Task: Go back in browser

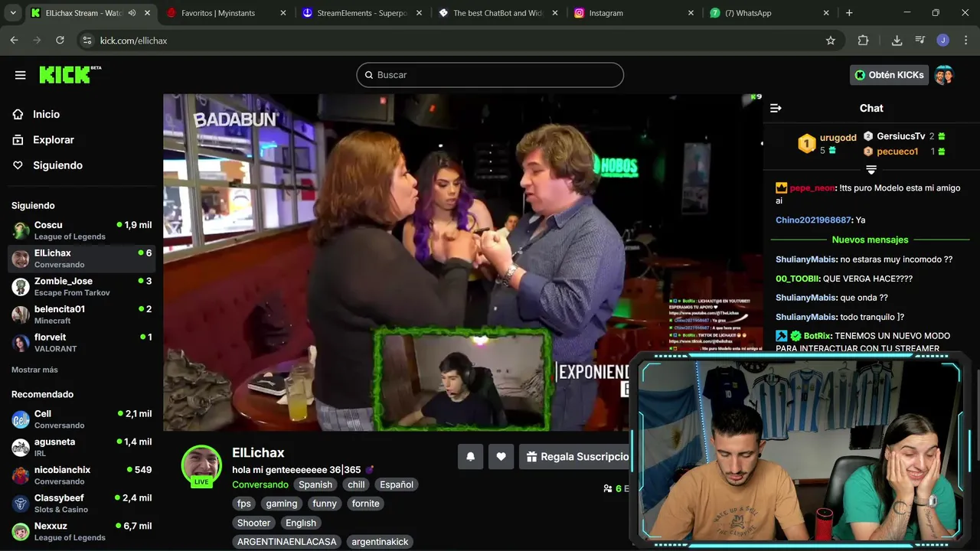Action: click(x=14, y=41)
